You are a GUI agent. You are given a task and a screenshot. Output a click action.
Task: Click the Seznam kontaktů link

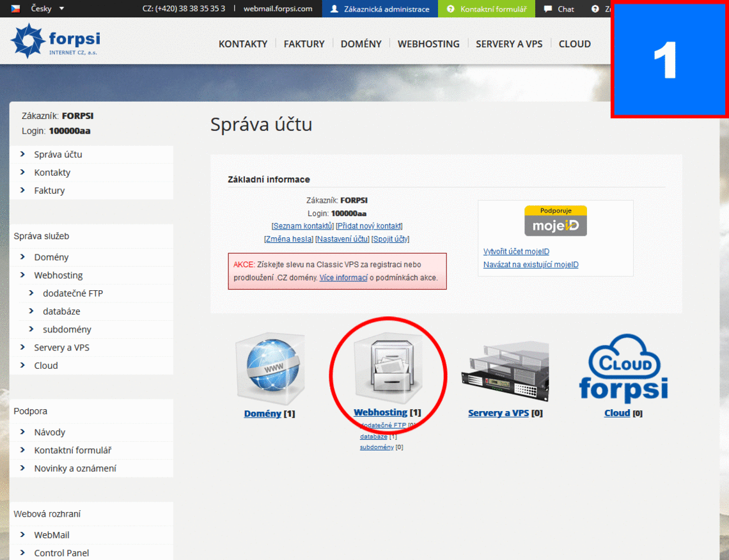click(x=302, y=226)
